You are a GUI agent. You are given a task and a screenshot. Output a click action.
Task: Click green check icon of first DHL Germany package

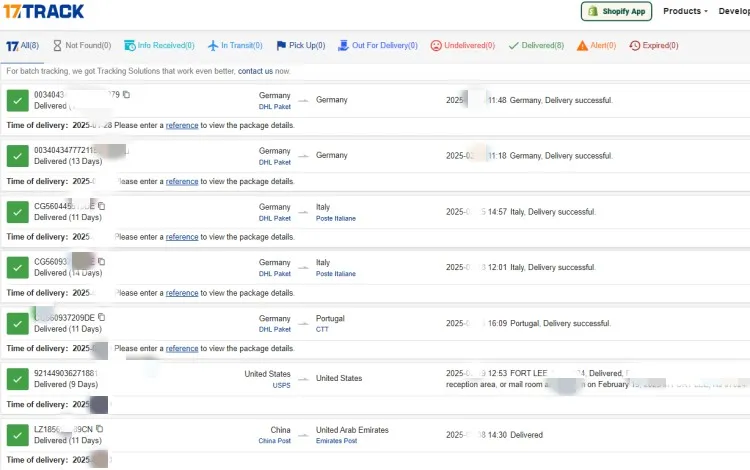(x=17, y=100)
